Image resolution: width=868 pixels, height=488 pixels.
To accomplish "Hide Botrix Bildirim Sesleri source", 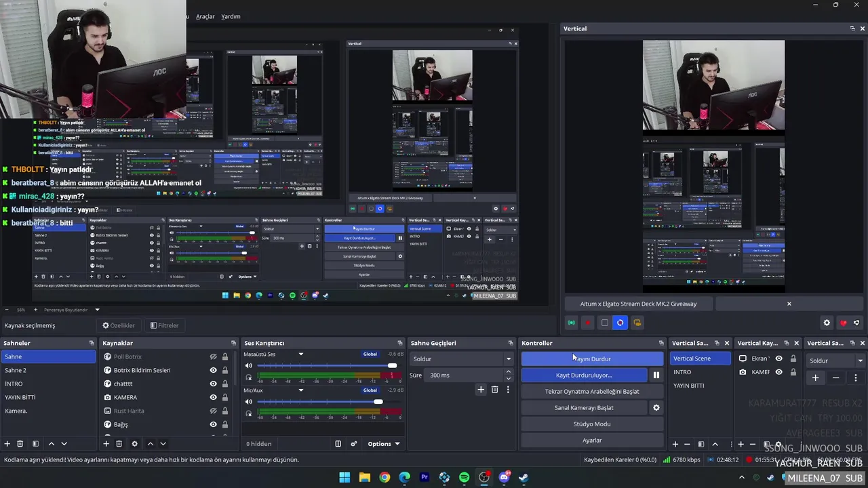I will tap(213, 370).
